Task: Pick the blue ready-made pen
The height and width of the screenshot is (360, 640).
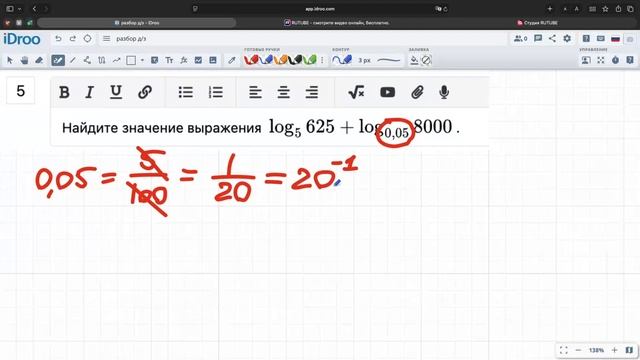Action: pos(266,60)
